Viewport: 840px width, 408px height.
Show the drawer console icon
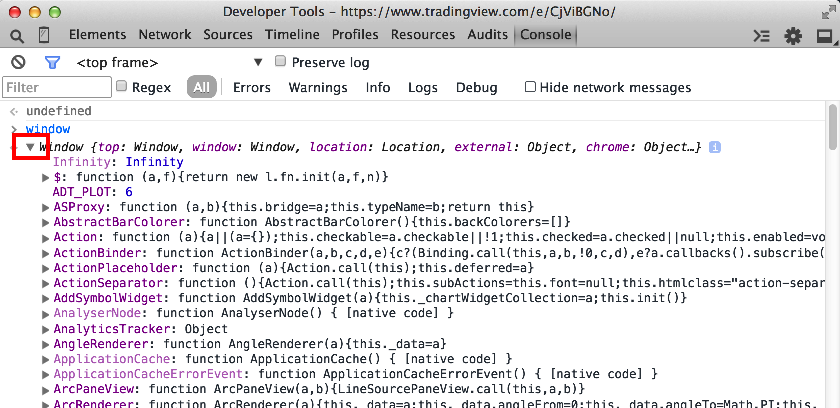(x=761, y=36)
